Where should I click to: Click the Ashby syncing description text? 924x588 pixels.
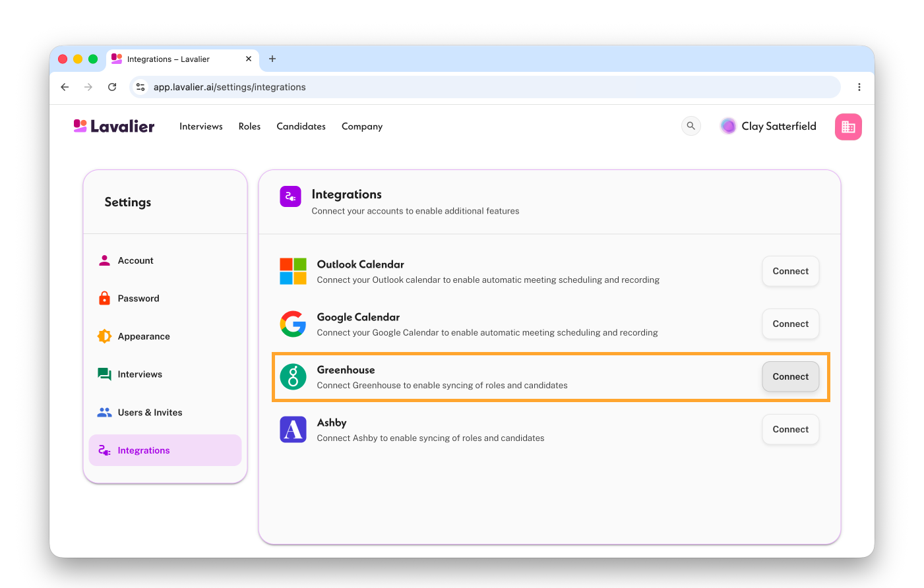pyautogui.click(x=431, y=438)
